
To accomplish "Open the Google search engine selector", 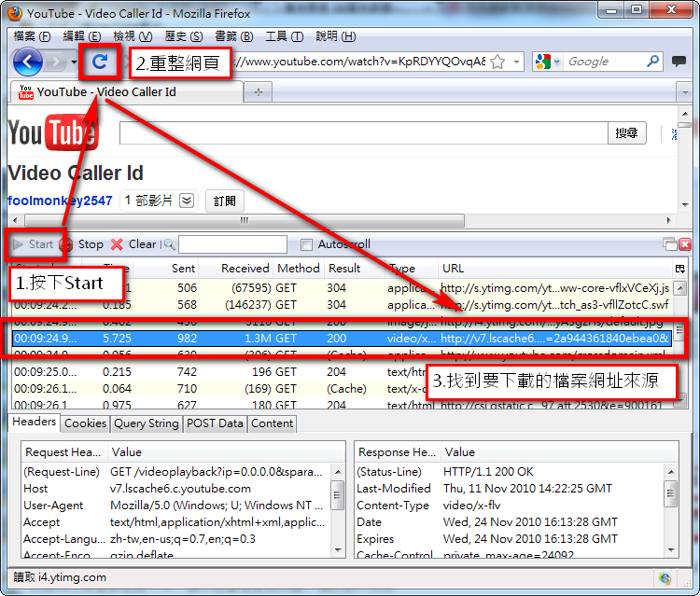I will (547, 62).
